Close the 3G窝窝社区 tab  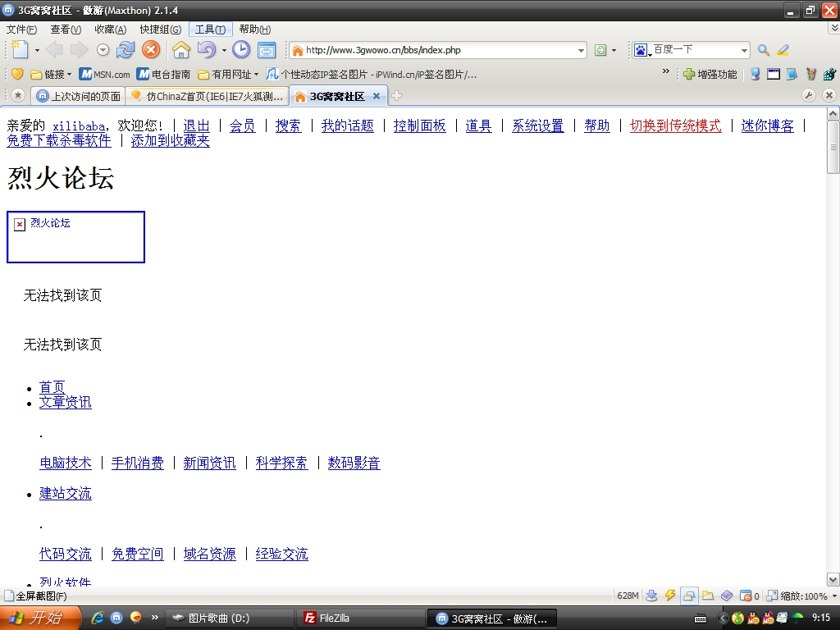377,96
